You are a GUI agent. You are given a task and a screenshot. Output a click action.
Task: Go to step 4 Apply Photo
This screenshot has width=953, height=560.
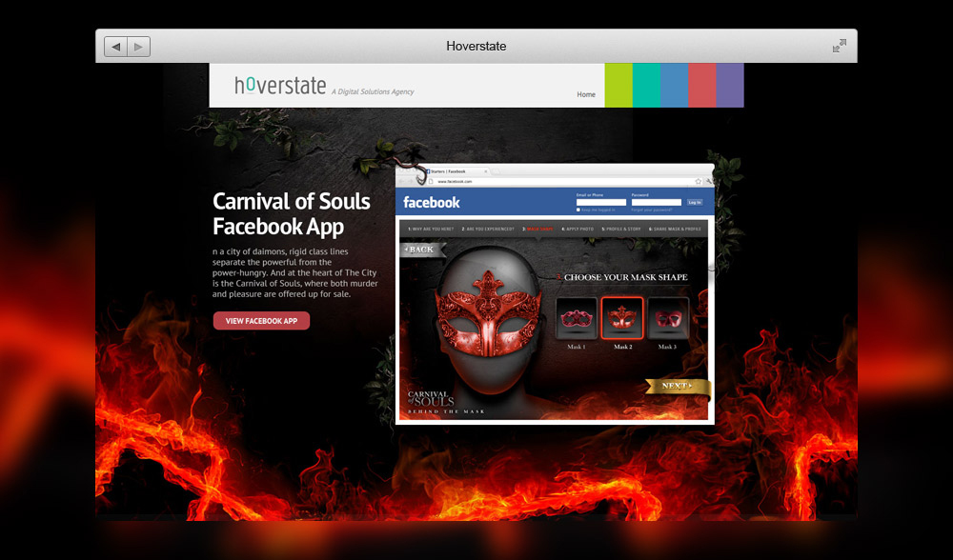coord(578,229)
